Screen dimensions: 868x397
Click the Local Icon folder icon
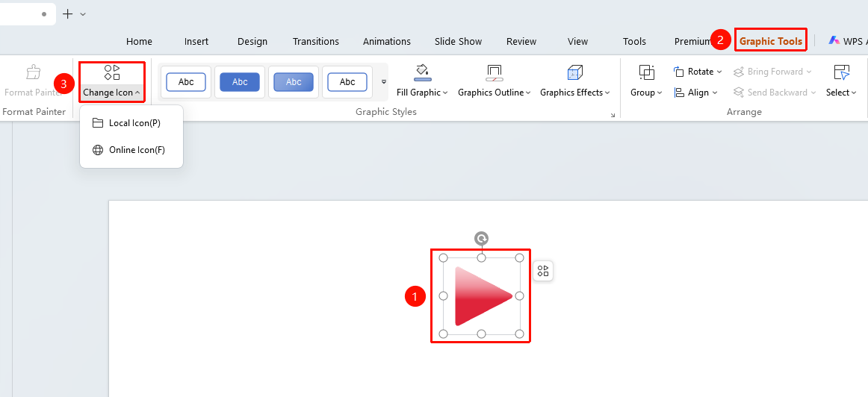coord(98,122)
